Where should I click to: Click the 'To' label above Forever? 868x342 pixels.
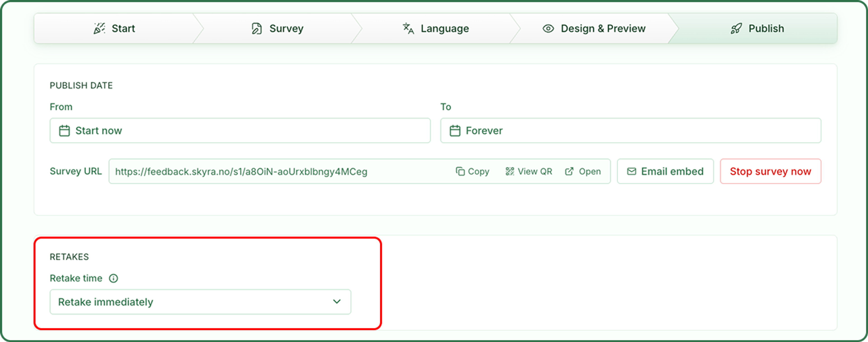[x=446, y=107]
